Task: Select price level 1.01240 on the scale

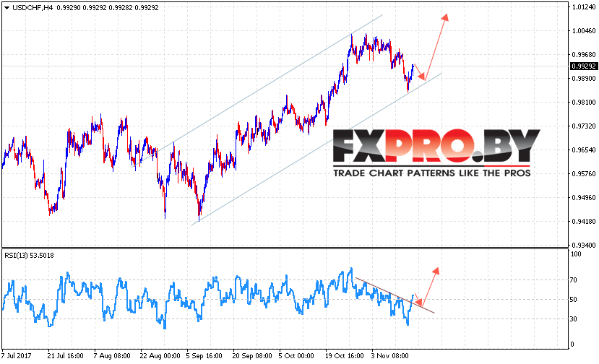Action: pos(583,7)
